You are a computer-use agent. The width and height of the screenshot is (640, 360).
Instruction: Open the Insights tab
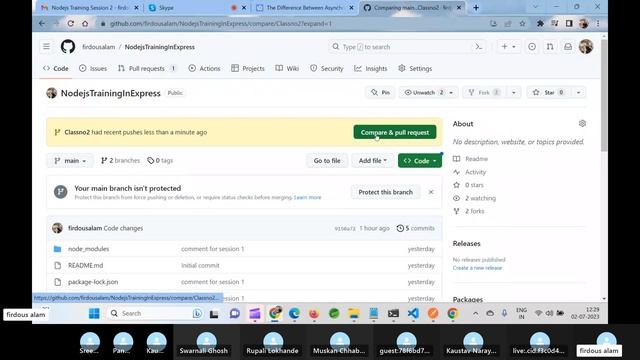coord(371,69)
